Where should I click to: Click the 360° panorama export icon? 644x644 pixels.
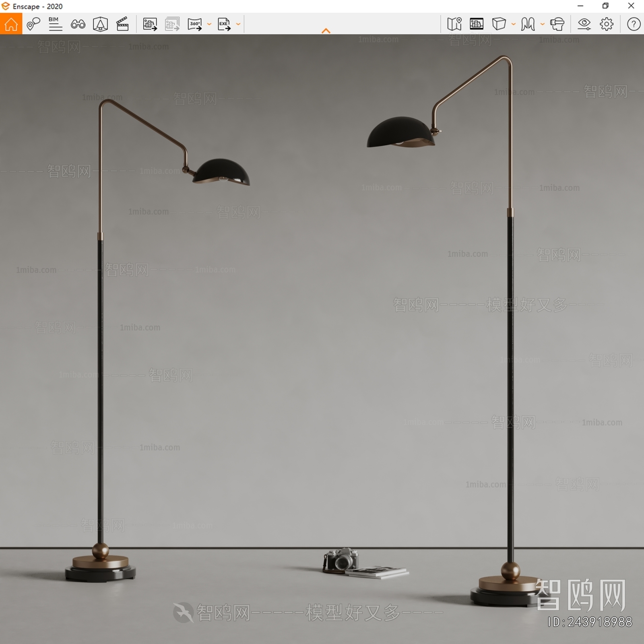(x=195, y=24)
